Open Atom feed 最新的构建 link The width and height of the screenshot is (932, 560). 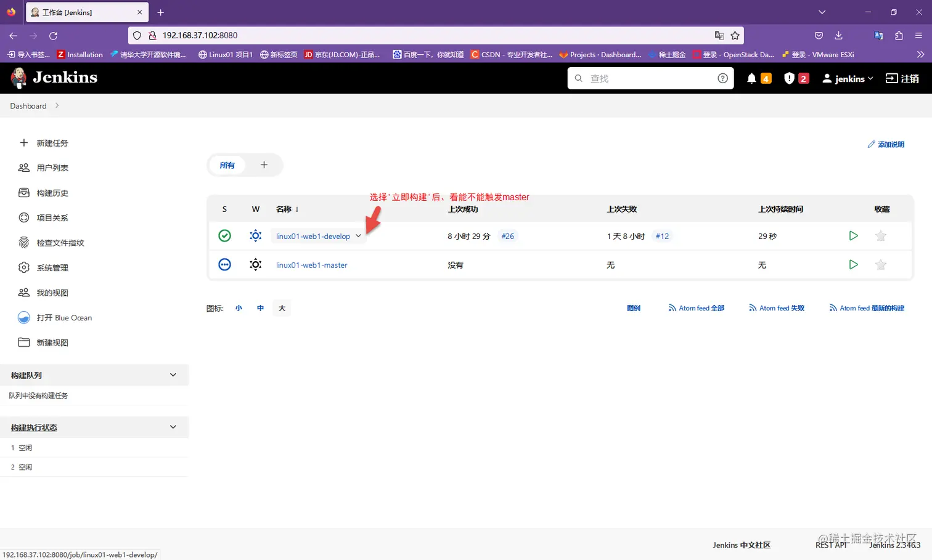(x=867, y=308)
